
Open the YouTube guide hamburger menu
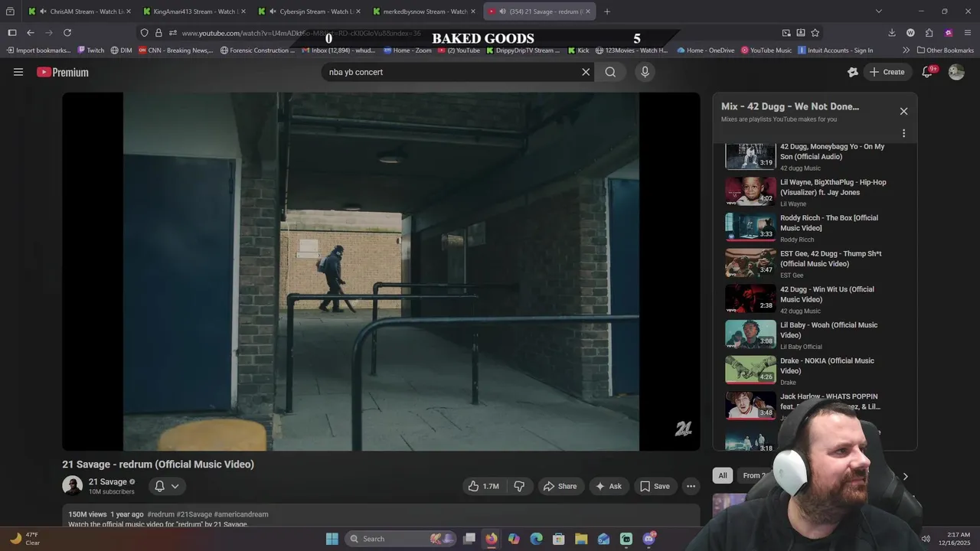tap(18, 72)
